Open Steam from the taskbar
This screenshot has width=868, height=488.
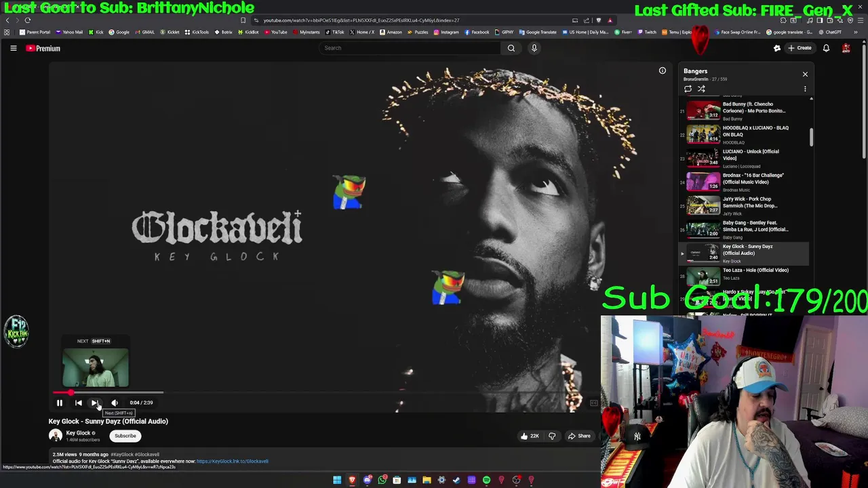point(456,481)
